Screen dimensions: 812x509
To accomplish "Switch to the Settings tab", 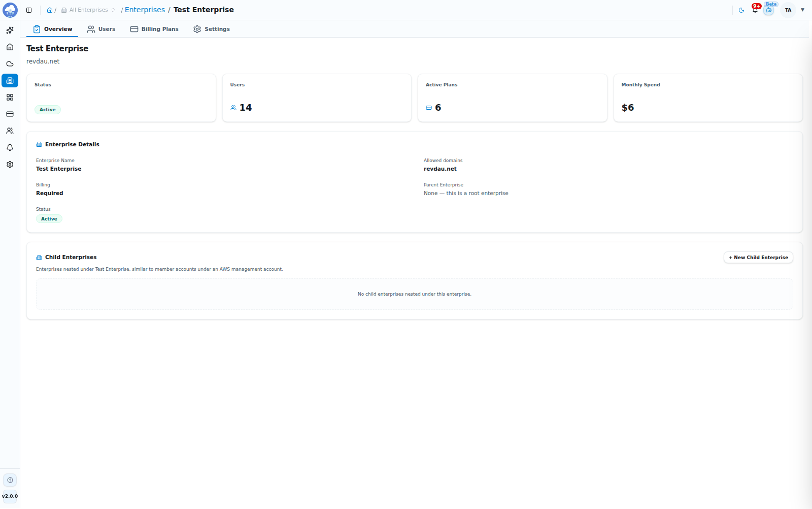I will 212,29.
